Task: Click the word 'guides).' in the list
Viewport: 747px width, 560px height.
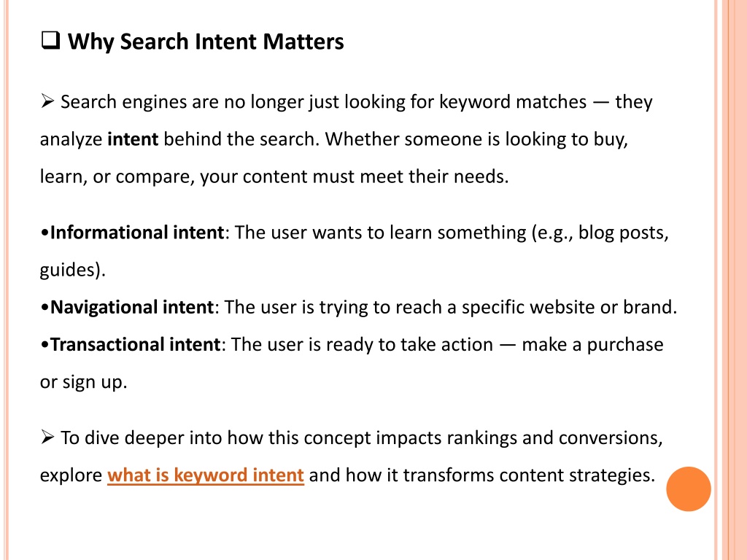Action: 72,270
